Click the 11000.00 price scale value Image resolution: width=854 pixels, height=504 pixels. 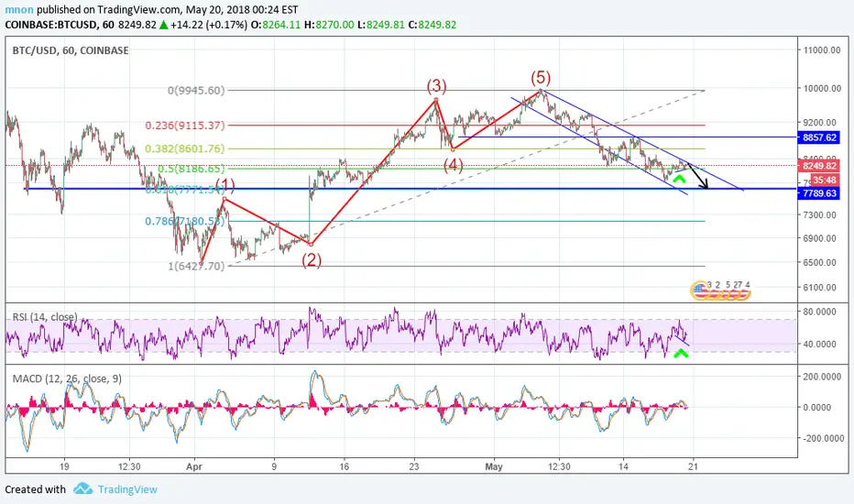(x=822, y=50)
